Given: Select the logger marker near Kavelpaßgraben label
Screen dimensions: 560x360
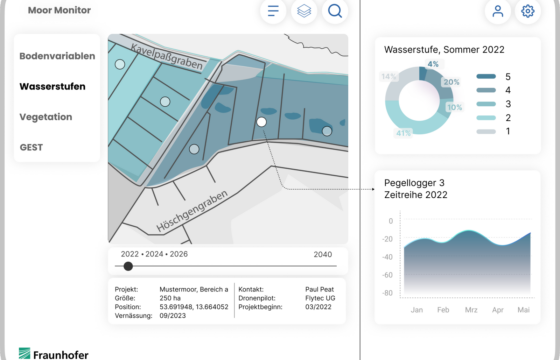Looking at the screenshot, I should click(x=120, y=64).
